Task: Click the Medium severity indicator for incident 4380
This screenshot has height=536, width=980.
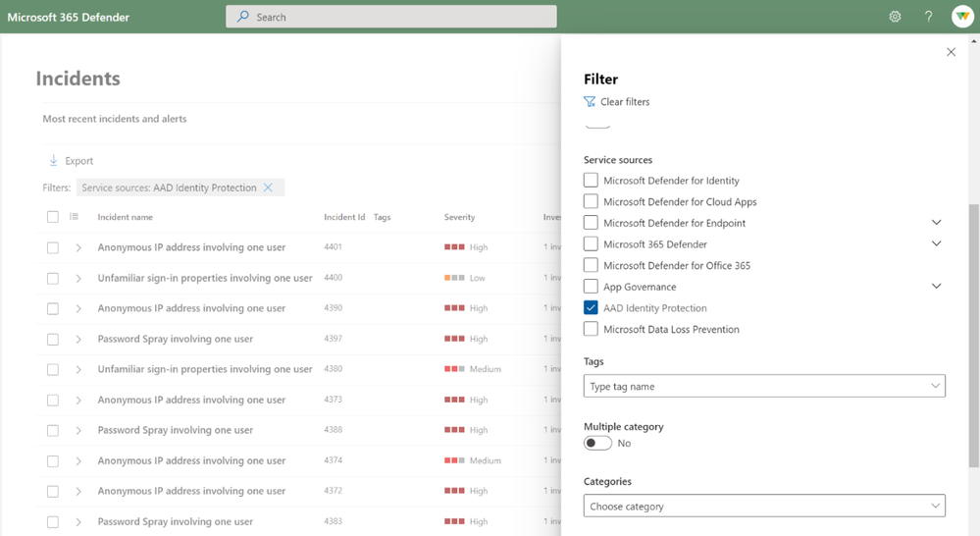Action: point(454,369)
